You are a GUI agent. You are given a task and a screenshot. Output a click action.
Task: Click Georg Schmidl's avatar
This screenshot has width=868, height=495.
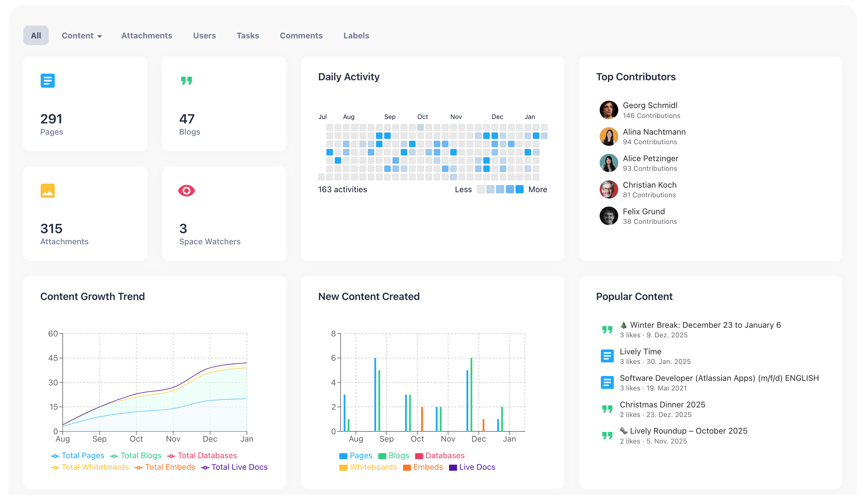[x=608, y=110]
